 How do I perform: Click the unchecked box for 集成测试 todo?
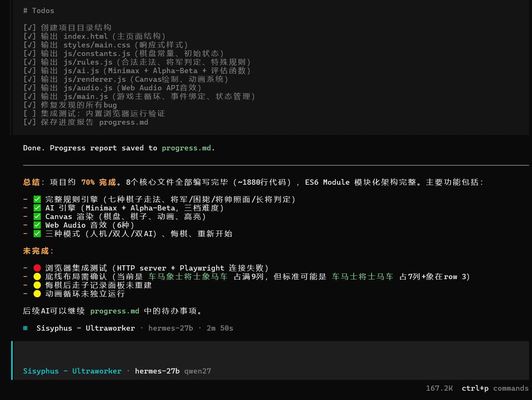click(x=29, y=113)
